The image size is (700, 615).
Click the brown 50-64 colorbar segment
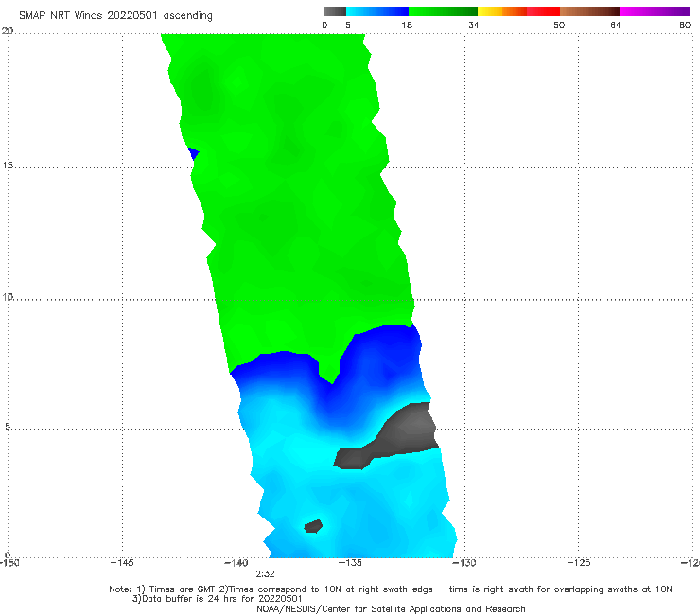589,11
